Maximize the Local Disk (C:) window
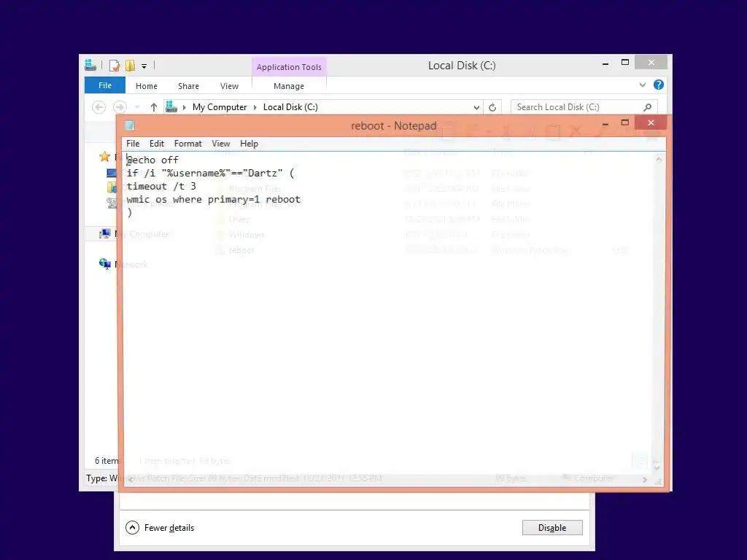This screenshot has height=560, width=747. (625, 63)
